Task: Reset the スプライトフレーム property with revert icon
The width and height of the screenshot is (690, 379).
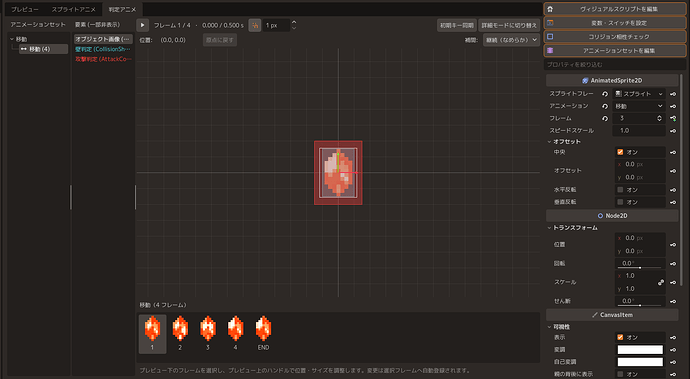Action: tap(605, 94)
